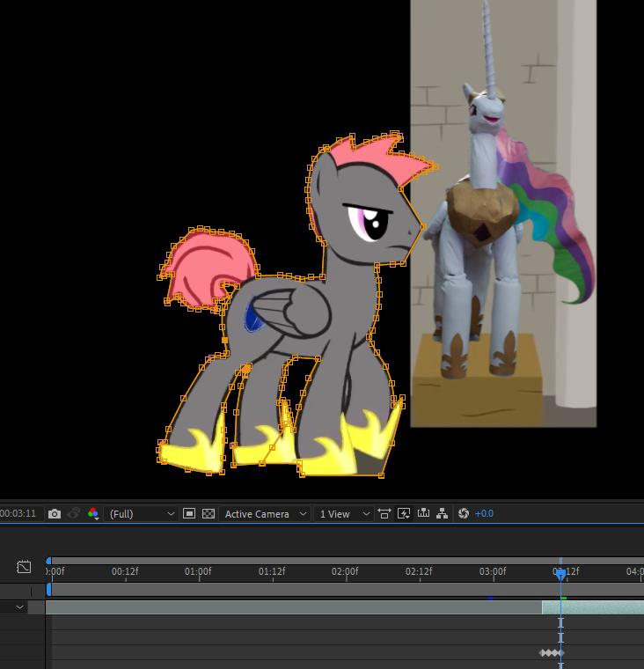Open the Show Channel color management icon

click(93, 514)
